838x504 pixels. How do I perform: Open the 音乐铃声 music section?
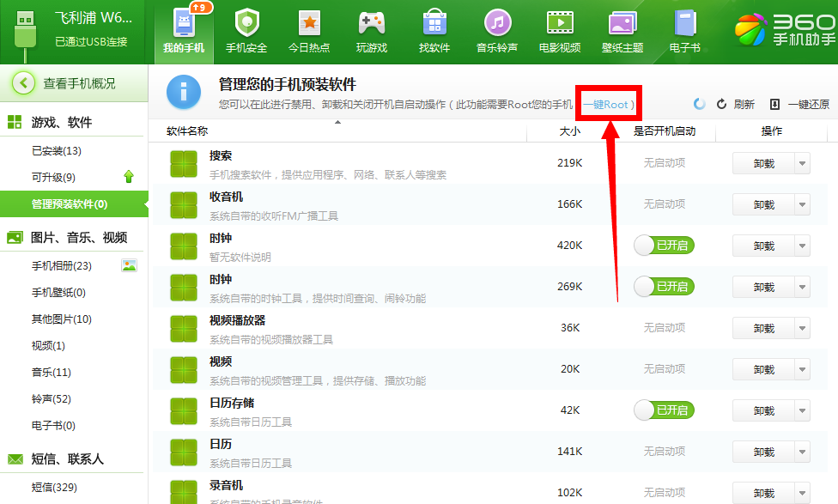click(497, 26)
